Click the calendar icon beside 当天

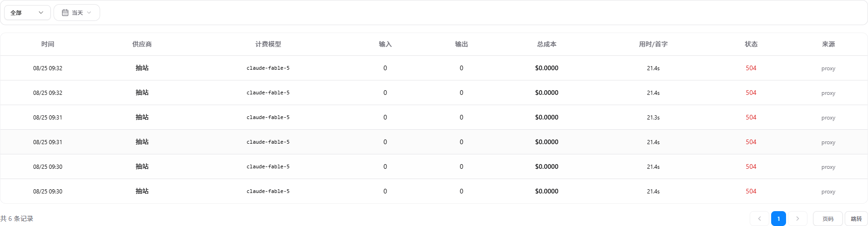[65, 13]
